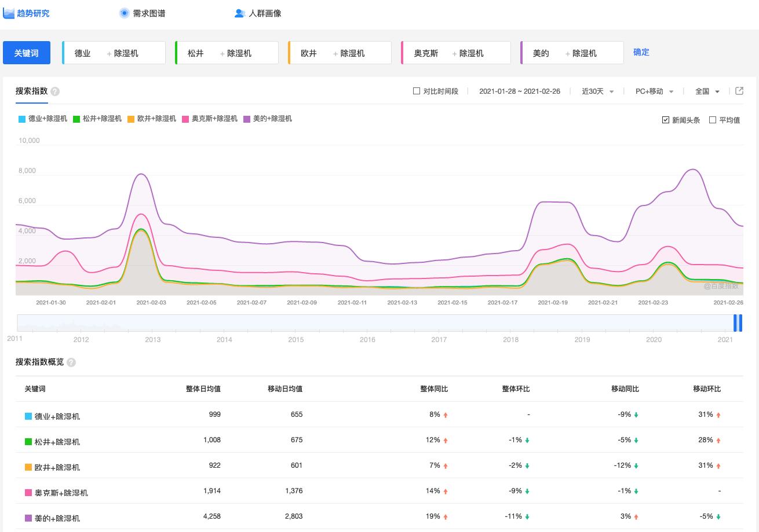Select the 需求图谱 radar icon
The width and height of the screenshot is (759, 532).
click(x=124, y=13)
